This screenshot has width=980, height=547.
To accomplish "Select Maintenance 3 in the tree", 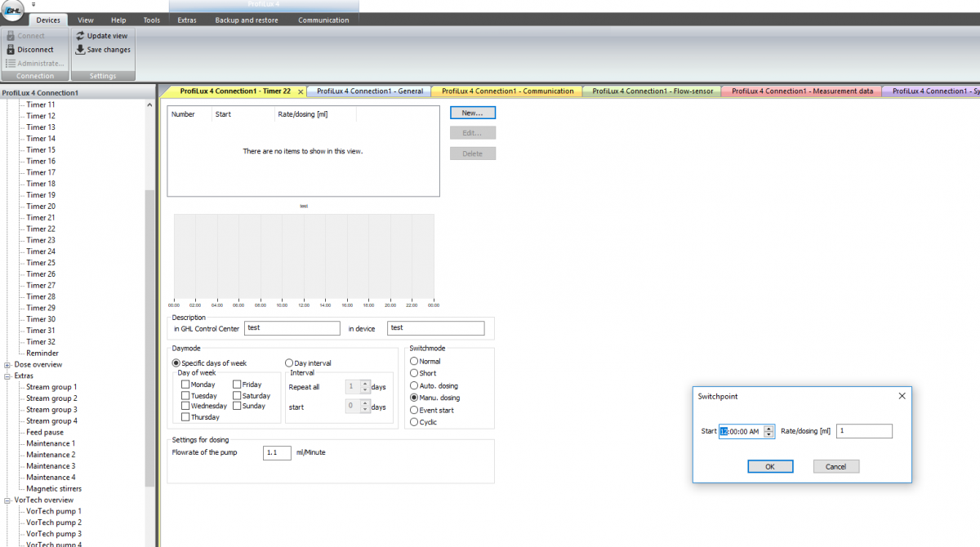I will click(x=51, y=466).
